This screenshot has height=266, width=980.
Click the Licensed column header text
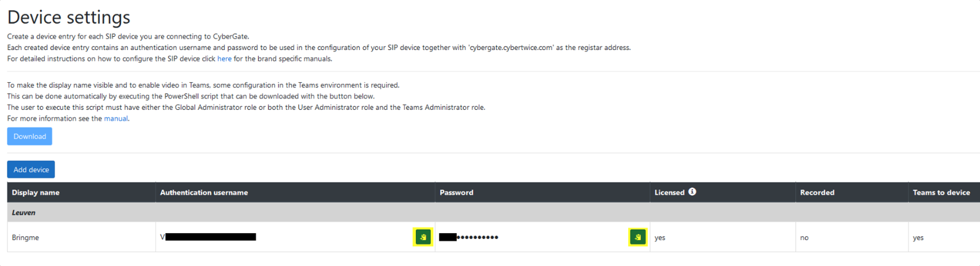[x=669, y=192]
